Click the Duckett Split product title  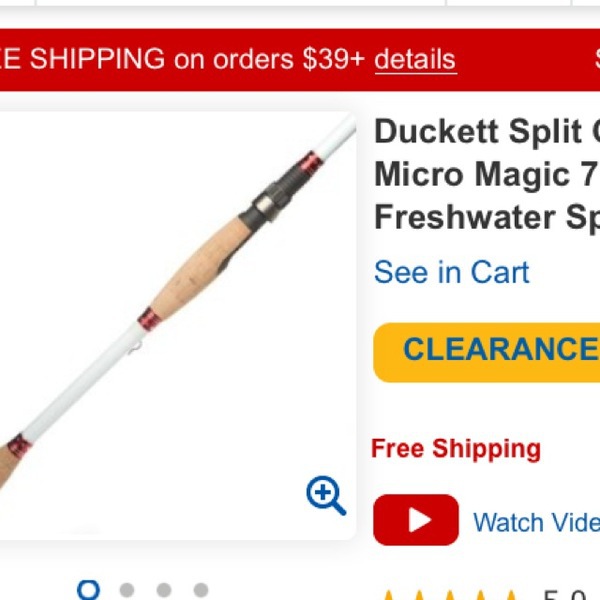pyautogui.click(x=487, y=174)
